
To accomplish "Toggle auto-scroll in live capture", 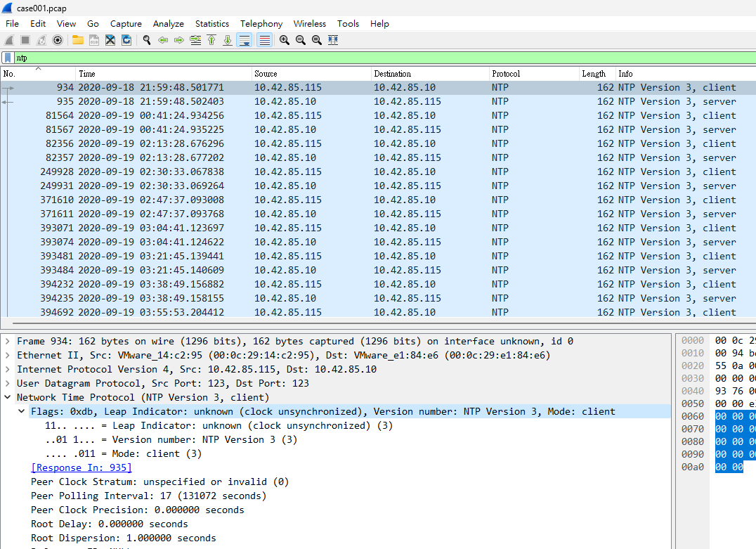I will click(245, 40).
